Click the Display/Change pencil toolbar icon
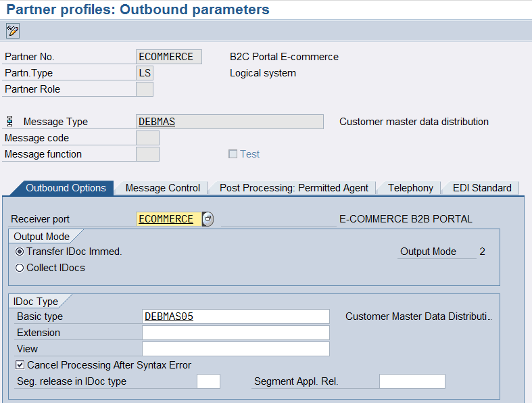This screenshot has width=532, height=403. coord(13,30)
